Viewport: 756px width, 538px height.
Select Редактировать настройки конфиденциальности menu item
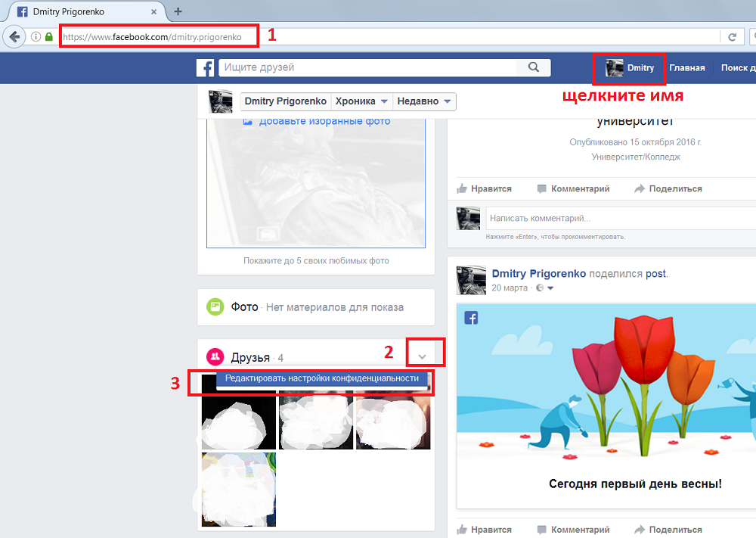coord(321,379)
